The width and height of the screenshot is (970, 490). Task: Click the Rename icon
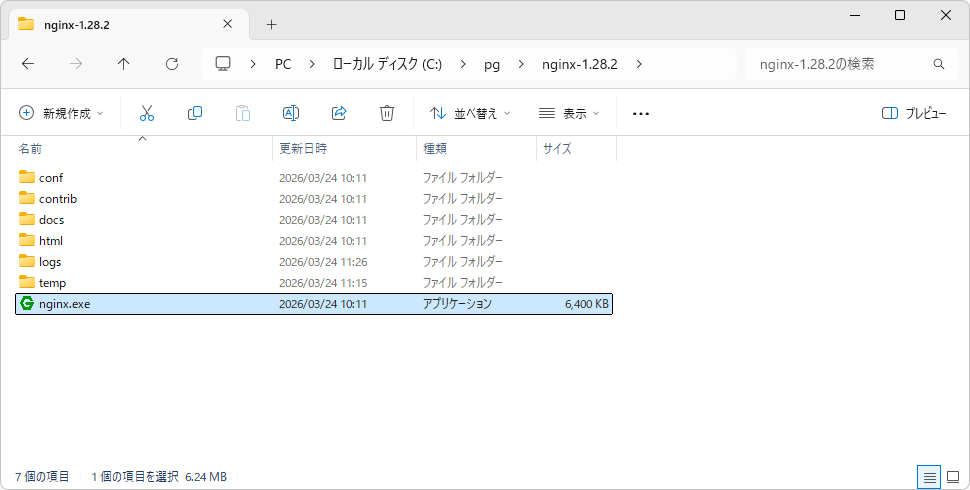point(291,113)
